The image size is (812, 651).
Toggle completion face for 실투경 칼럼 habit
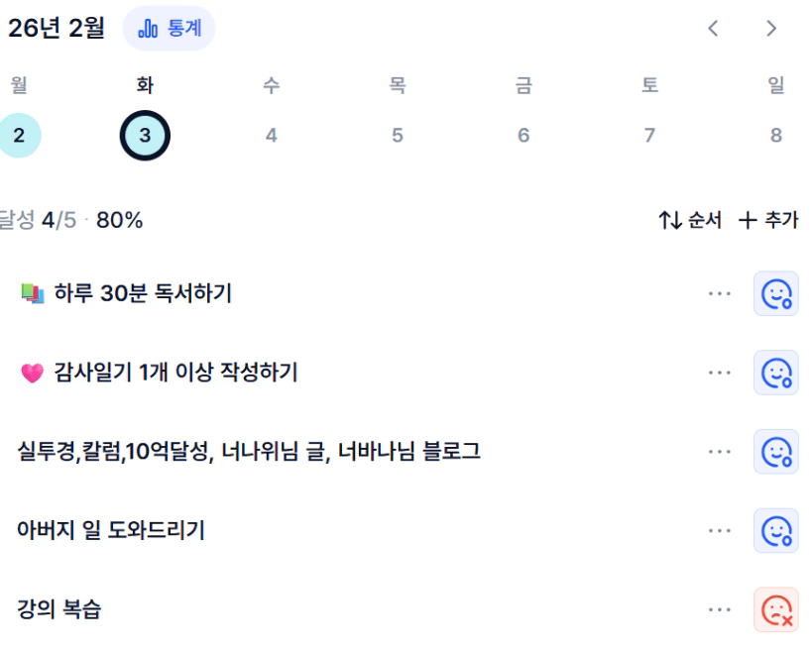tap(775, 452)
